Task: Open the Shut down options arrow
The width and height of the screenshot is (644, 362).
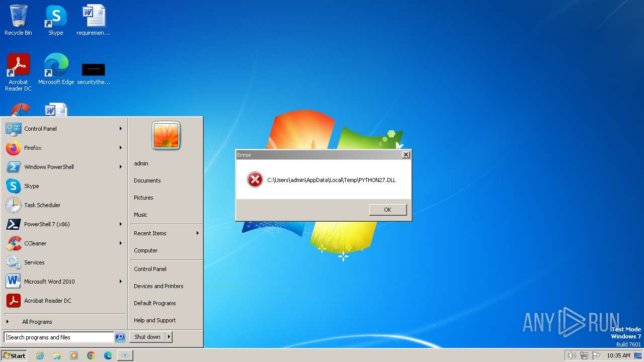Action: click(x=169, y=337)
